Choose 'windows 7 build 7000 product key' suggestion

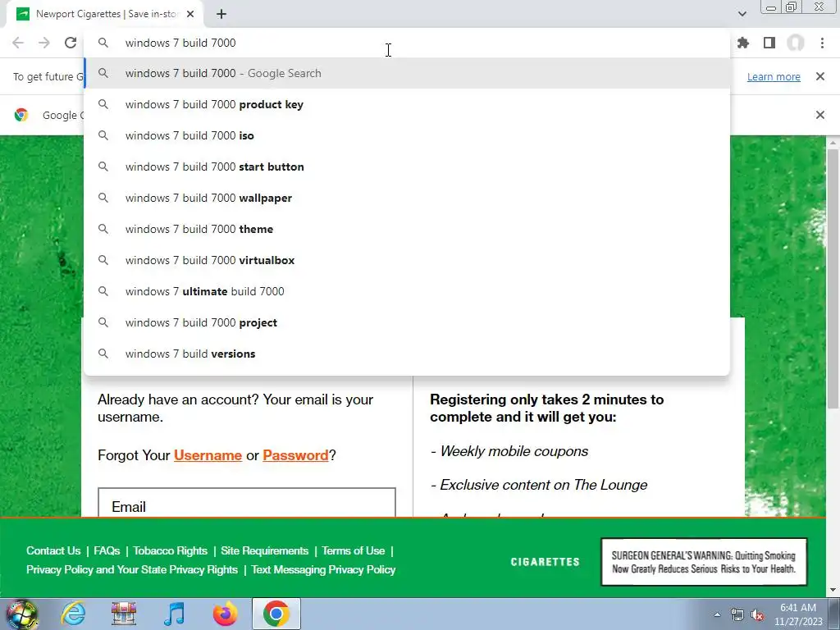click(407, 104)
